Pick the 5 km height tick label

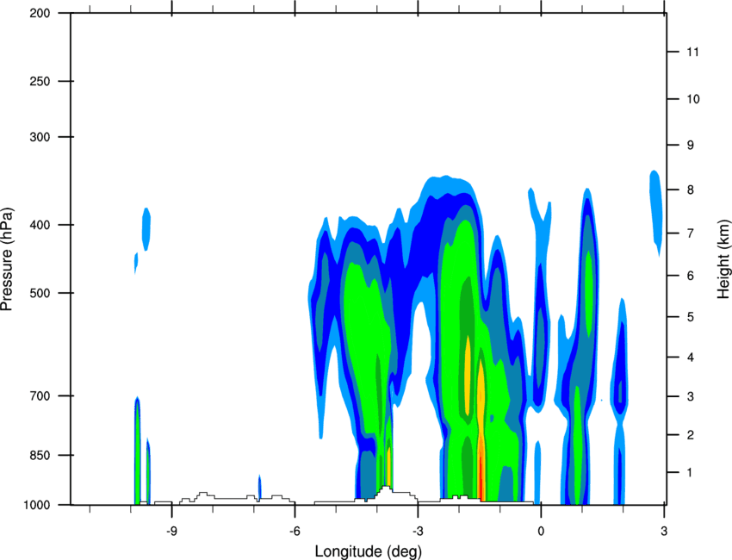click(691, 317)
